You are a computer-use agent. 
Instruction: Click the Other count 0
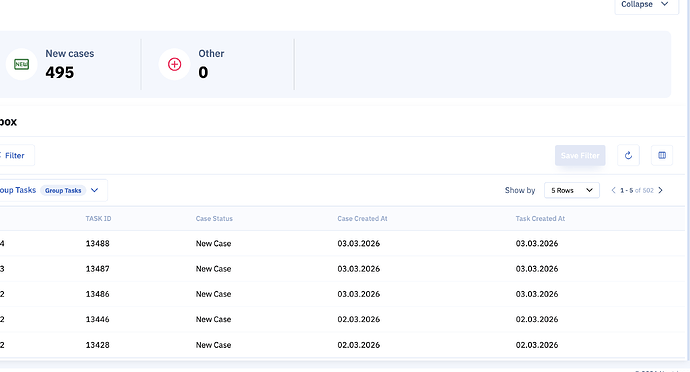(203, 72)
